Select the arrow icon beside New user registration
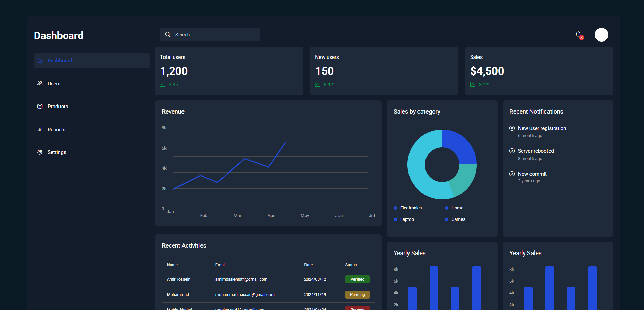 [x=512, y=128]
